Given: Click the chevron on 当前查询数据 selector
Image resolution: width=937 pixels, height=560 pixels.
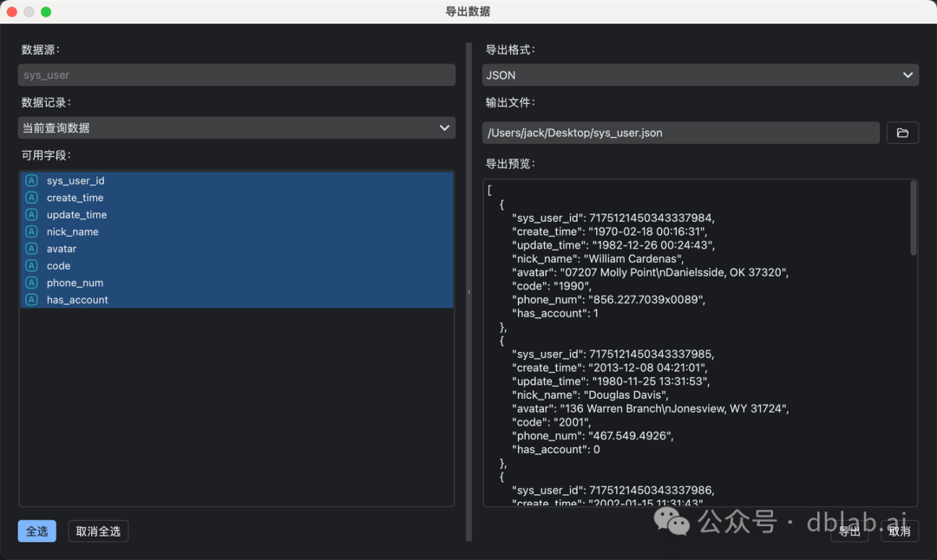Looking at the screenshot, I should 444,127.
